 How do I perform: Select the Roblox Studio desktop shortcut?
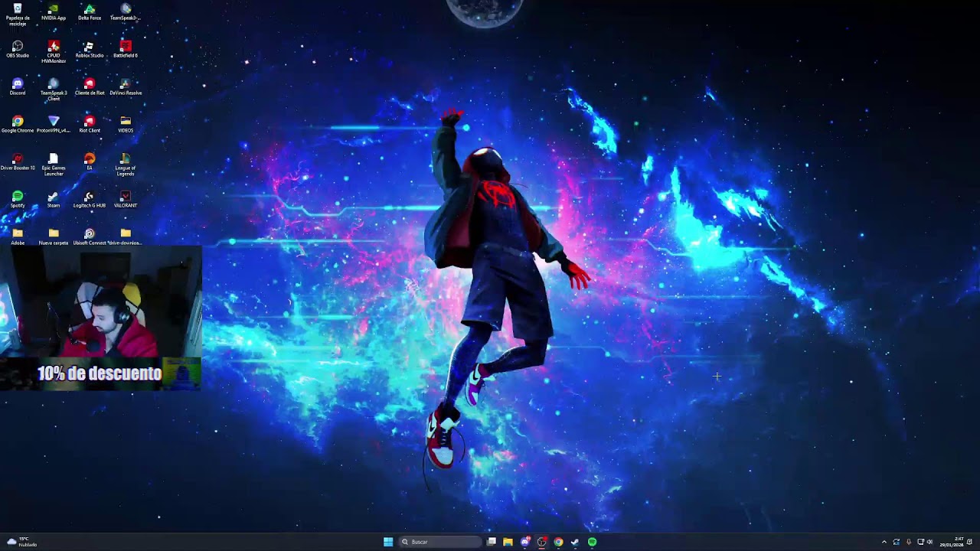[x=90, y=50]
